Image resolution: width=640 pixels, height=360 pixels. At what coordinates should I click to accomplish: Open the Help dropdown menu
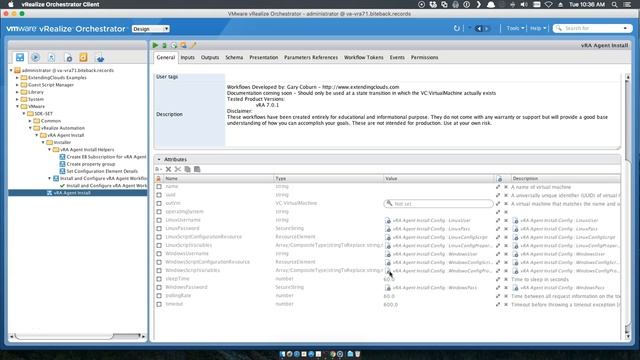538,29
